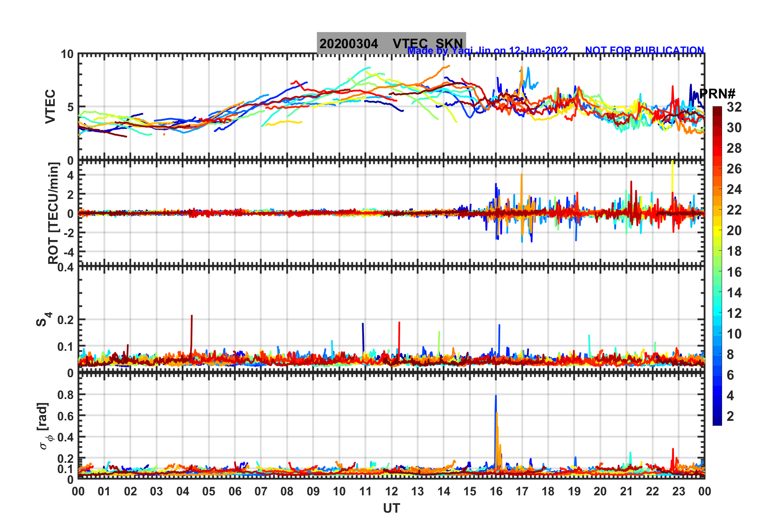The height and width of the screenshot is (532, 783).
Task: Click x-axis tick label "09"
Action: (x=313, y=491)
